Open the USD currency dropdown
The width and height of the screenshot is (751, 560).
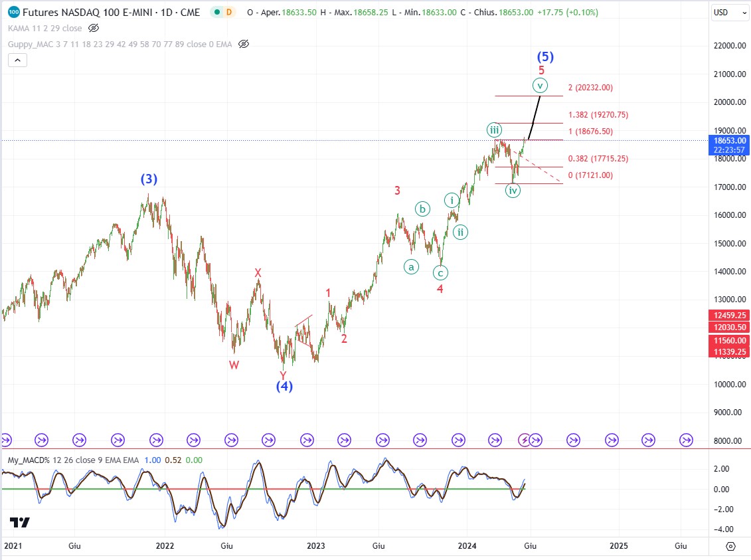click(x=730, y=13)
